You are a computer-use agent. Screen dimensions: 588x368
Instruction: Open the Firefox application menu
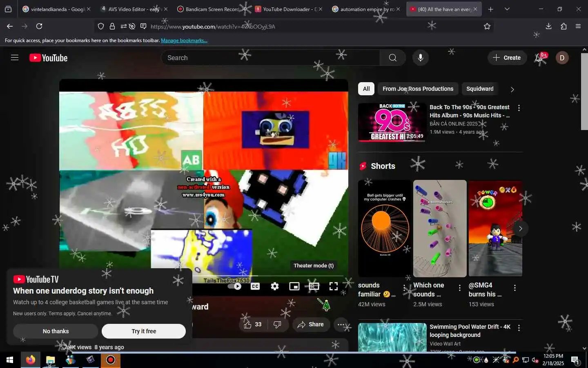pyautogui.click(x=578, y=26)
